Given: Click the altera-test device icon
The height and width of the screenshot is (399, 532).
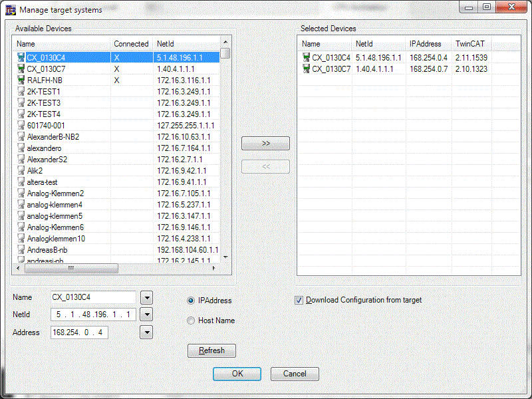Looking at the screenshot, I should click(21, 182).
